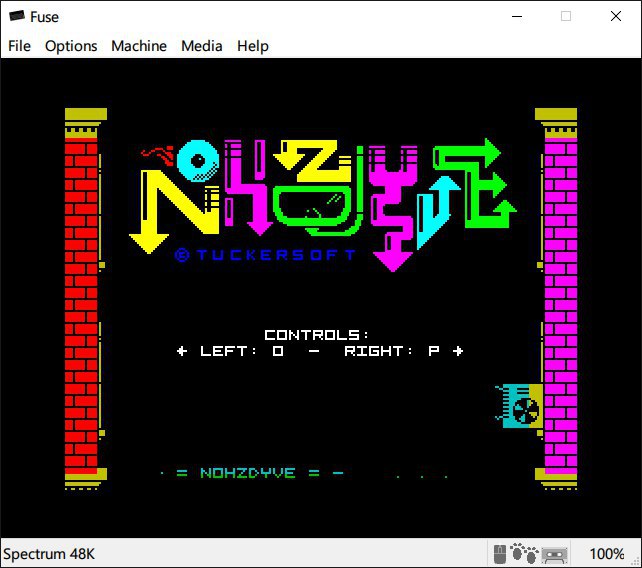Click the 100% speed indicator
The image size is (642, 568).
(x=607, y=554)
